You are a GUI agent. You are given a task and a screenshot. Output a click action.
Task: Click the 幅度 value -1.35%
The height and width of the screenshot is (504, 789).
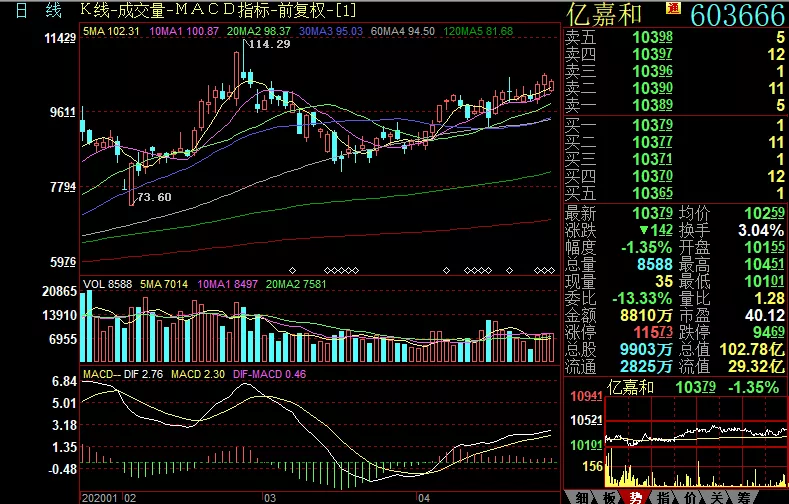[647, 247]
